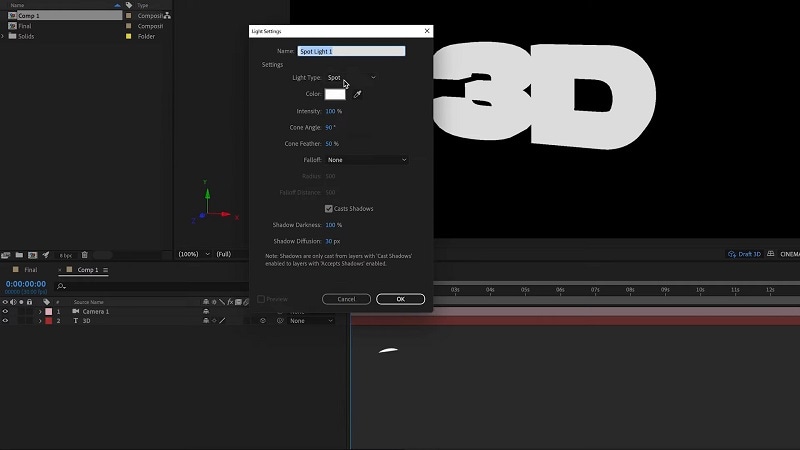Create a new folder in Project panel
800x450 pixels.
coord(19,255)
